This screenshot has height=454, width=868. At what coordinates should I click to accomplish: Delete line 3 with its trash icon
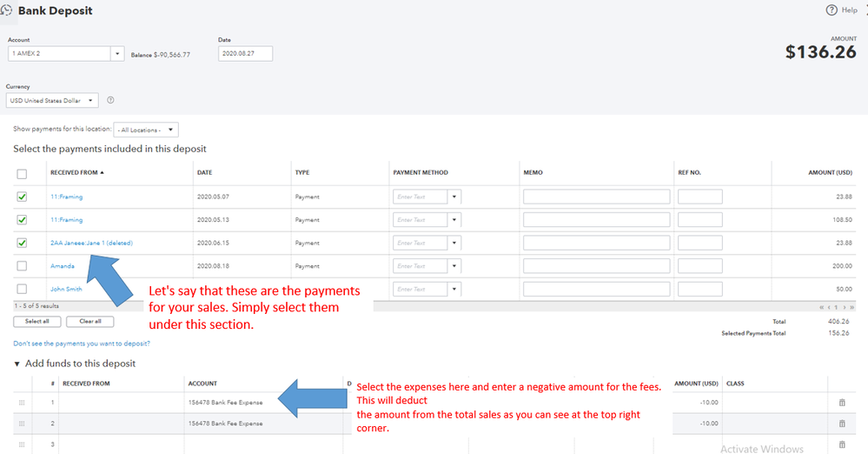[x=842, y=444]
